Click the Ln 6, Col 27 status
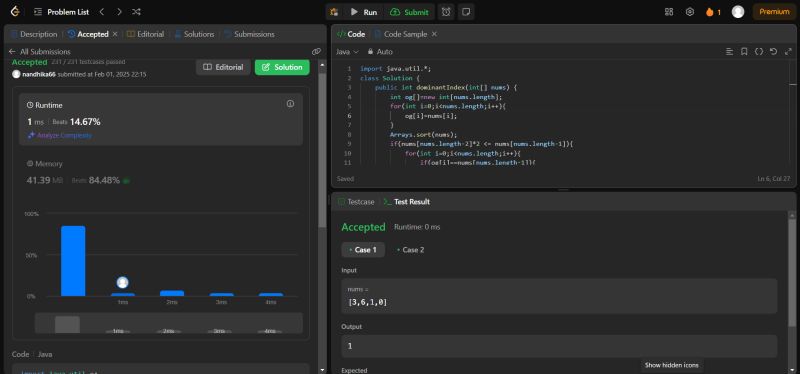This screenshot has width=800, height=374. click(x=774, y=179)
